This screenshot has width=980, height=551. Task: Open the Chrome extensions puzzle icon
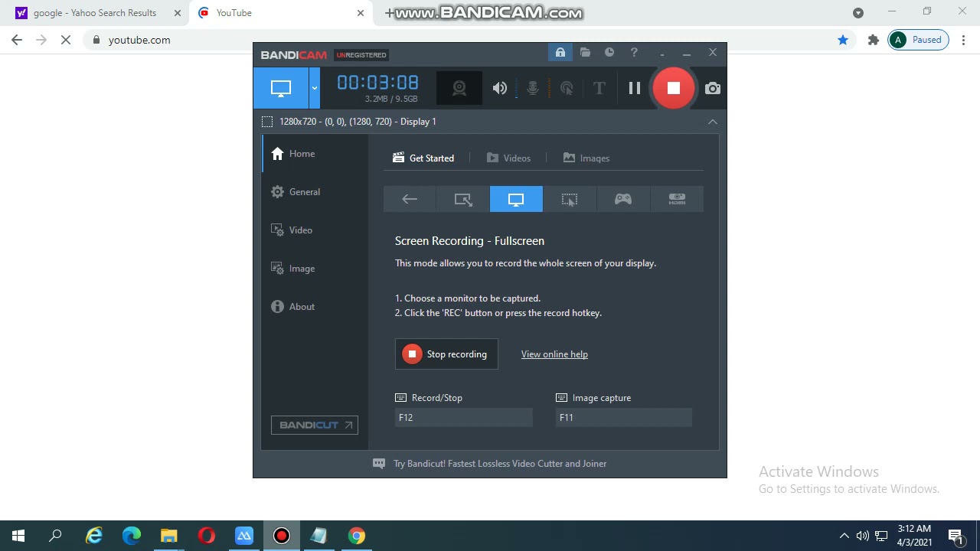[873, 40]
